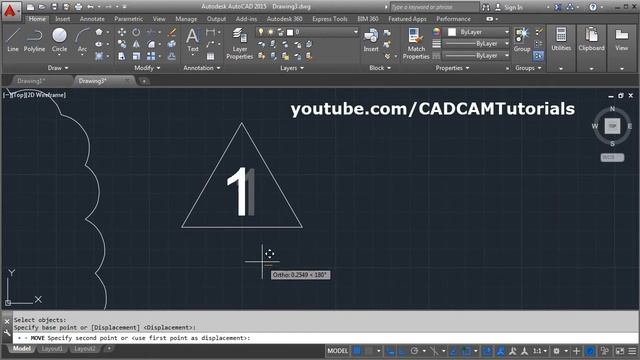Viewport: 640px width, 360px height.
Task: Toggle current layer freeze sun icon
Action: click(x=270, y=32)
